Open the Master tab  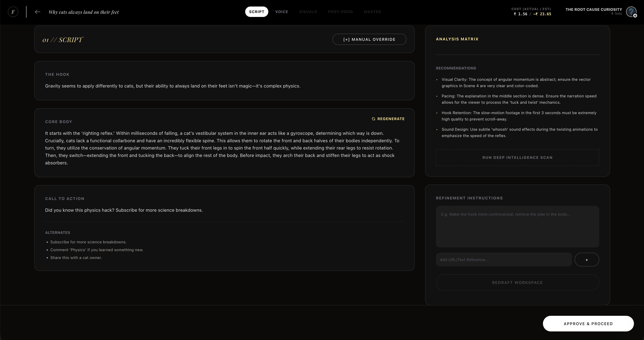pyautogui.click(x=372, y=12)
